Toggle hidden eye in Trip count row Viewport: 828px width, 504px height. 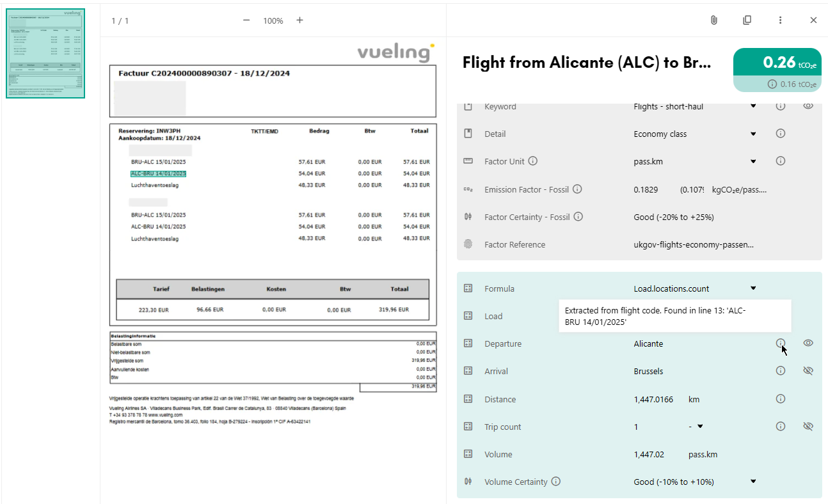coord(808,426)
